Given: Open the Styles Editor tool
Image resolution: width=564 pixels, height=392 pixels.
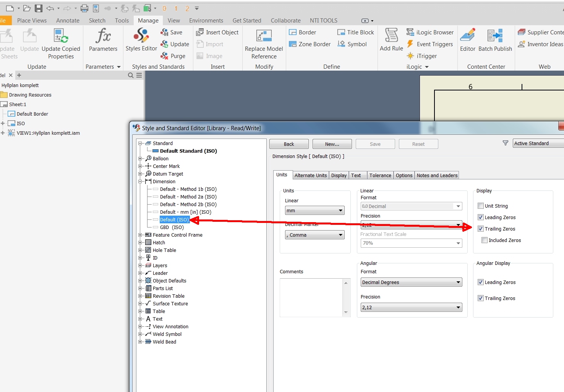Looking at the screenshot, I should [x=141, y=40].
